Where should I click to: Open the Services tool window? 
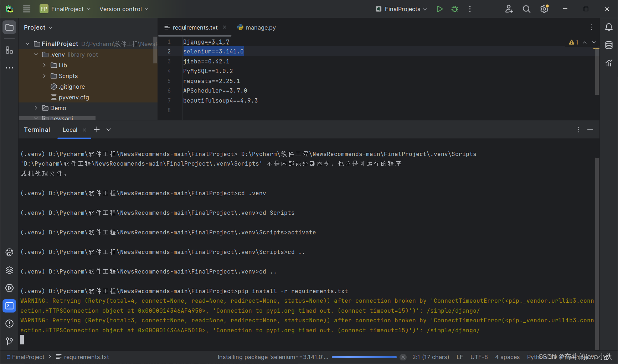(10, 288)
